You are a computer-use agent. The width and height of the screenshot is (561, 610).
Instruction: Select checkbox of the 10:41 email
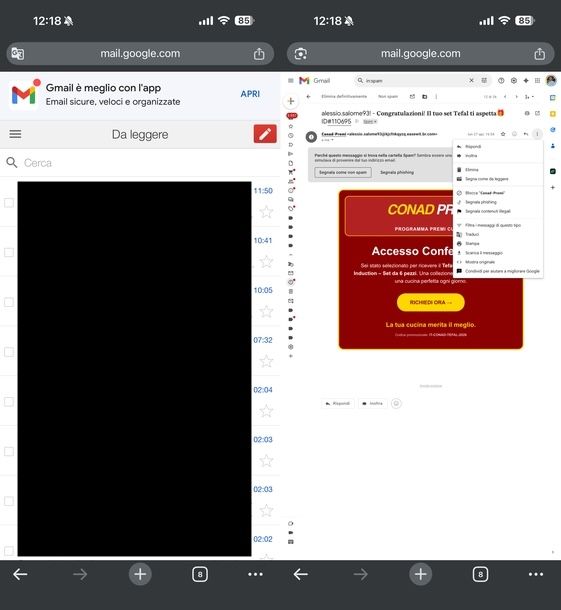(x=9, y=252)
